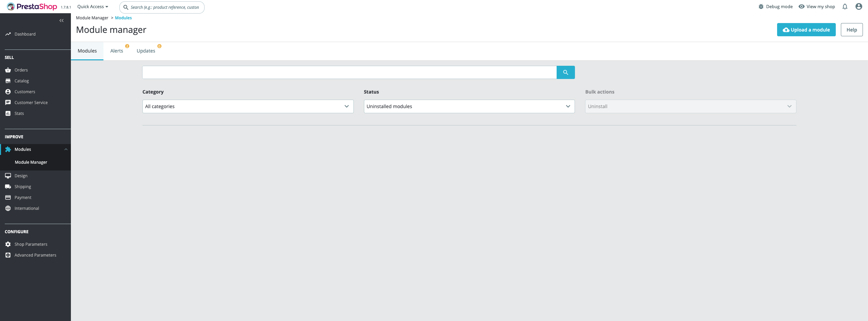This screenshot has height=321, width=868.
Task: Open the Status dropdown showing Uninstalled modules
Action: [x=469, y=106]
